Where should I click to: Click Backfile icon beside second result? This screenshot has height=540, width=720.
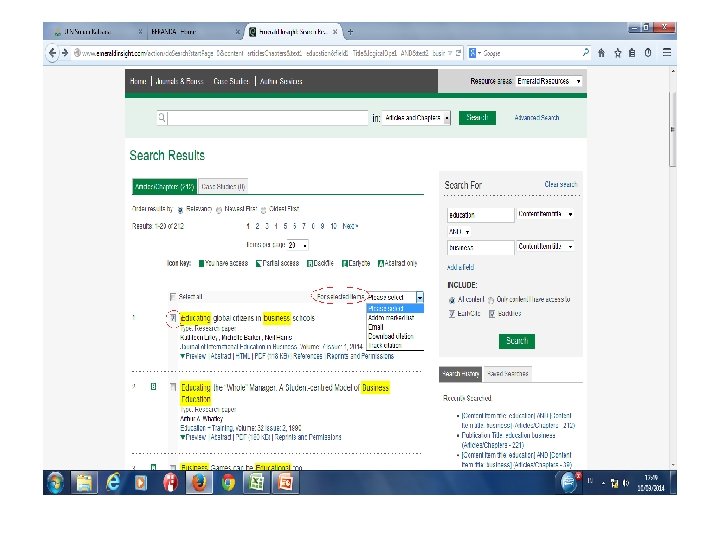(x=153, y=387)
